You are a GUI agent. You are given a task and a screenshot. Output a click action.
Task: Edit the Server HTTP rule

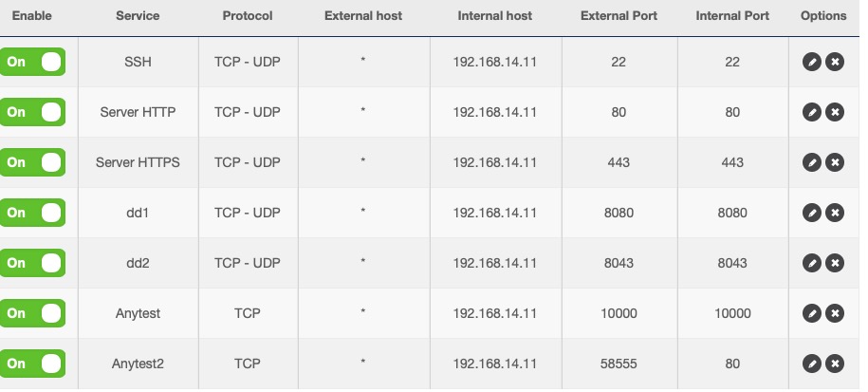(x=811, y=112)
